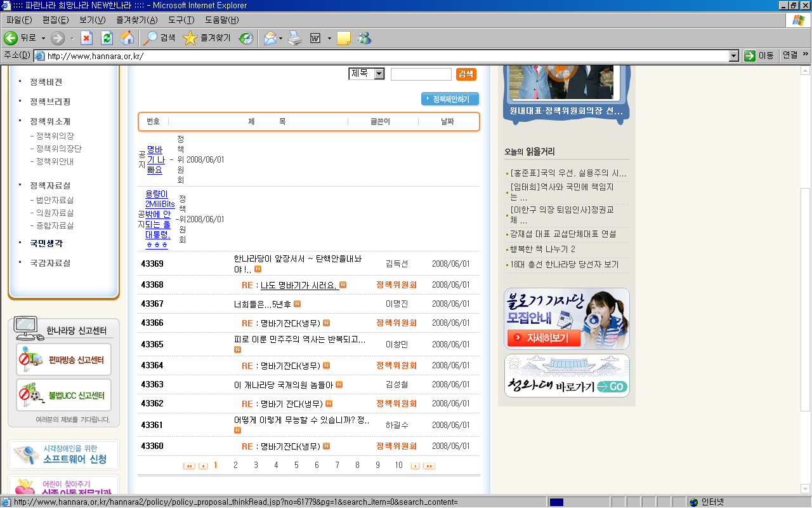The image size is (812, 508).
Task: Open post '나도 명바기가 시러요'
Action: tap(298, 285)
